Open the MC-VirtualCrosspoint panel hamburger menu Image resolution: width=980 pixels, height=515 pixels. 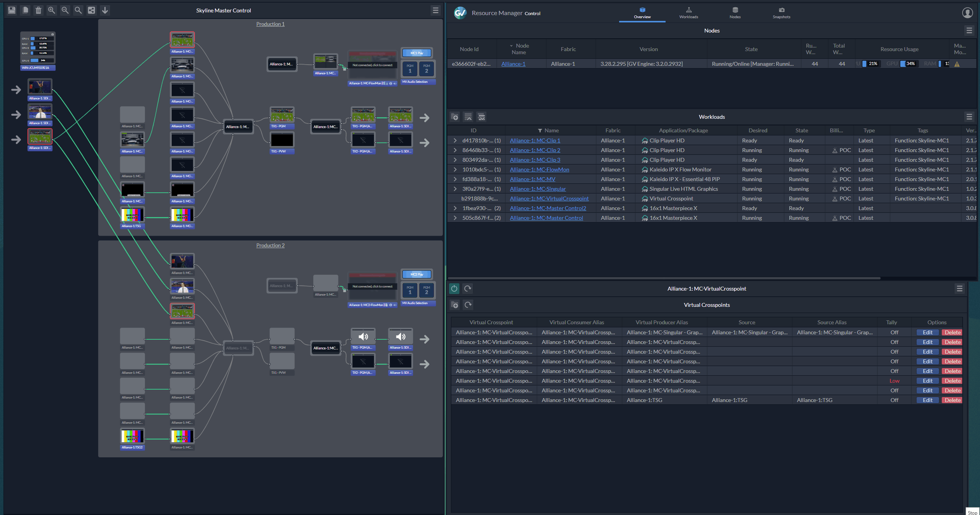point(960,288)
